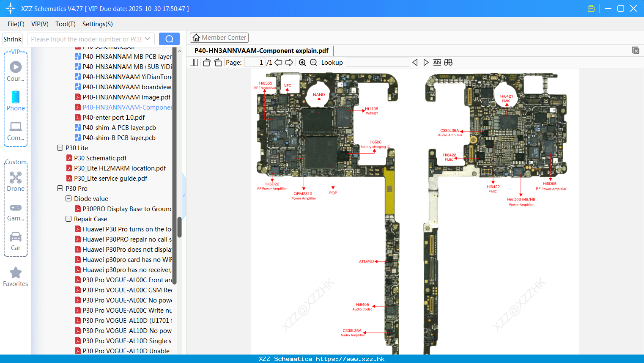
Task: Open Huawei P30Pro does not display file
Action: (123, 249)
